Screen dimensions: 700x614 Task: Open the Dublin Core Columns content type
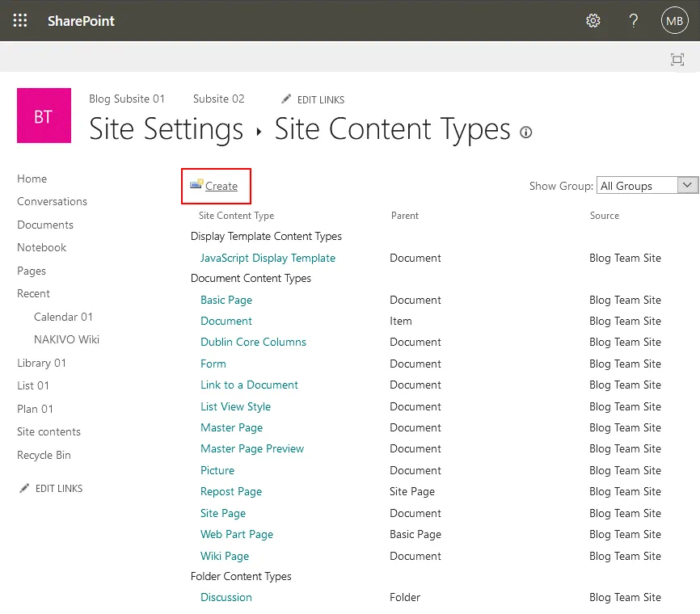[x=253, y=342]
